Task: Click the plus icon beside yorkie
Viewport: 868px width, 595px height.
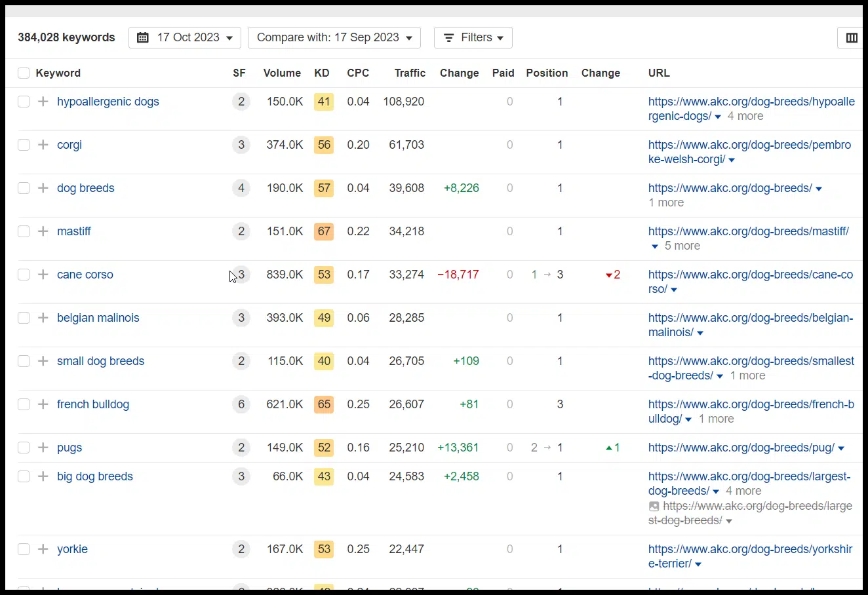Action: point(43,549)
